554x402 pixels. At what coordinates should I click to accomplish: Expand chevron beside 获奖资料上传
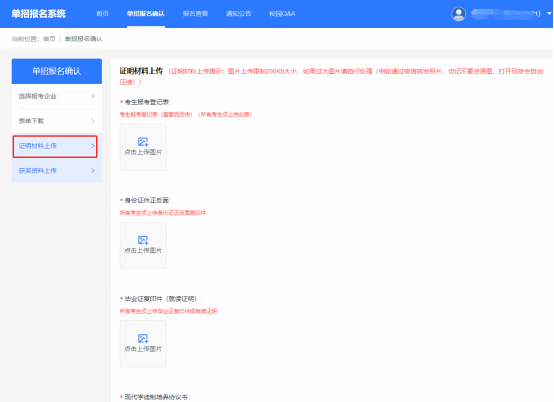[x=93, y=171]
